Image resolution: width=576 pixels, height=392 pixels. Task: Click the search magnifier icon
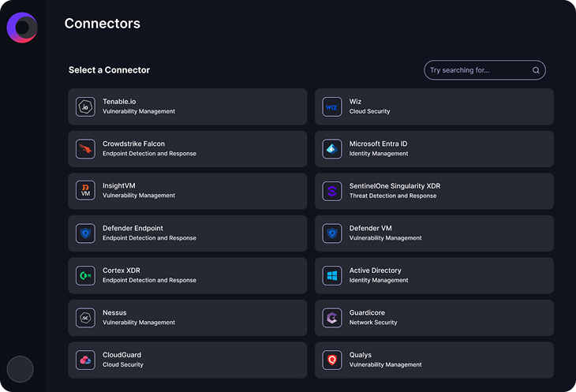[x=536, y=70]
